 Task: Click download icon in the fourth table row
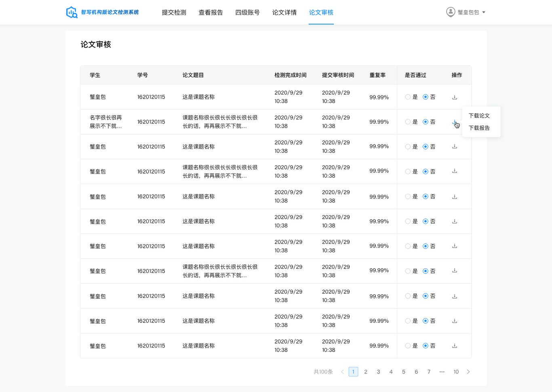(455, 171)
